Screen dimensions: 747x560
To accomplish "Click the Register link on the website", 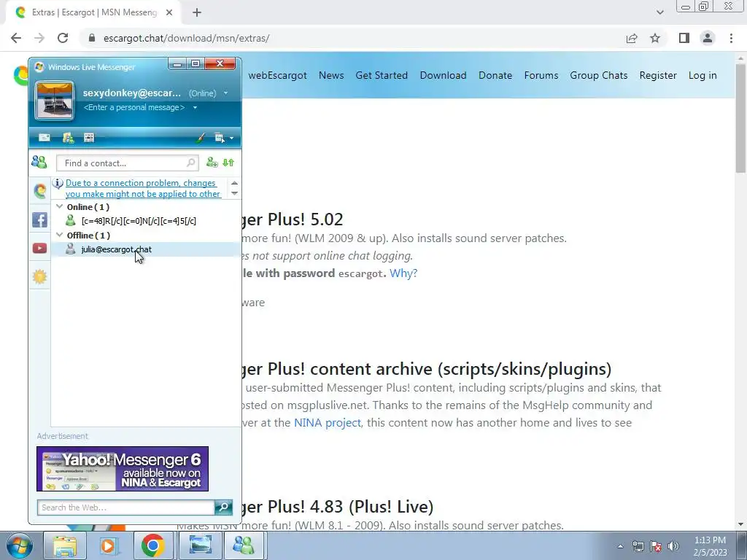I will coord(658,75).
